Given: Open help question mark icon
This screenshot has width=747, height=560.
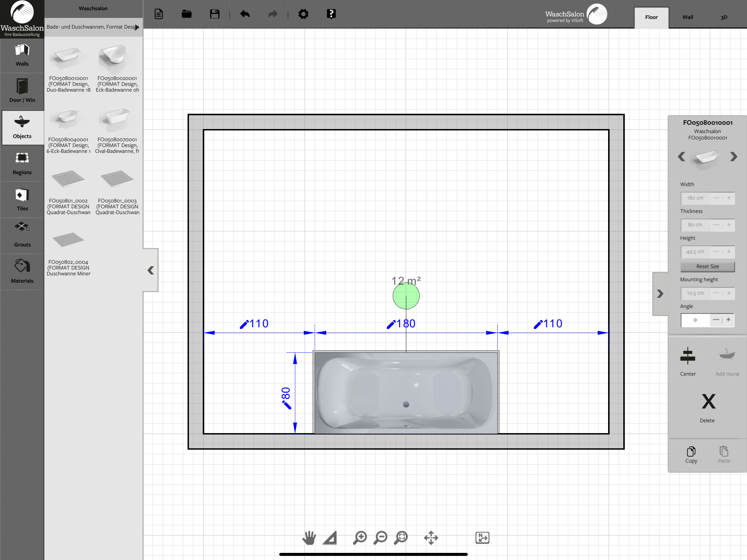Looking at the screenshot, I should click(331, 14).
